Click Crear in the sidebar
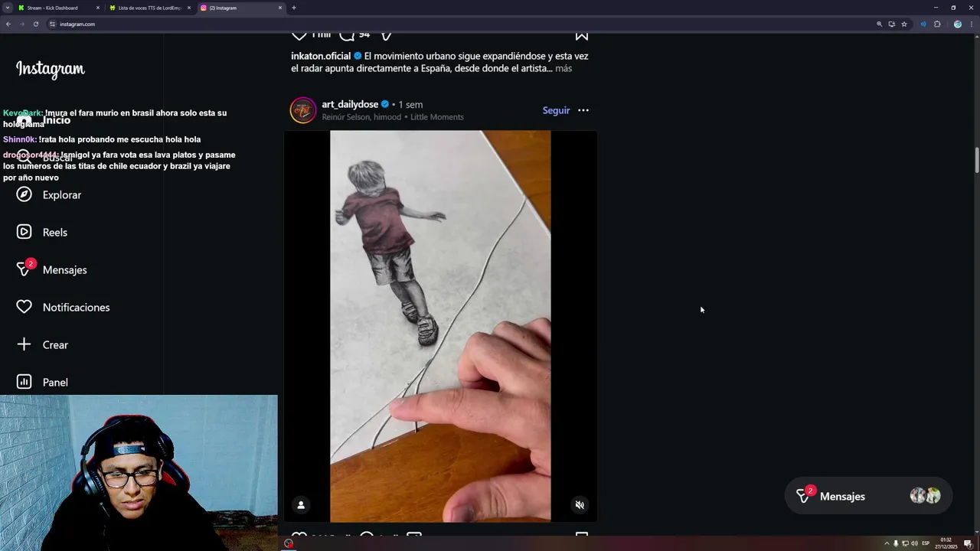 pos(55,344)
